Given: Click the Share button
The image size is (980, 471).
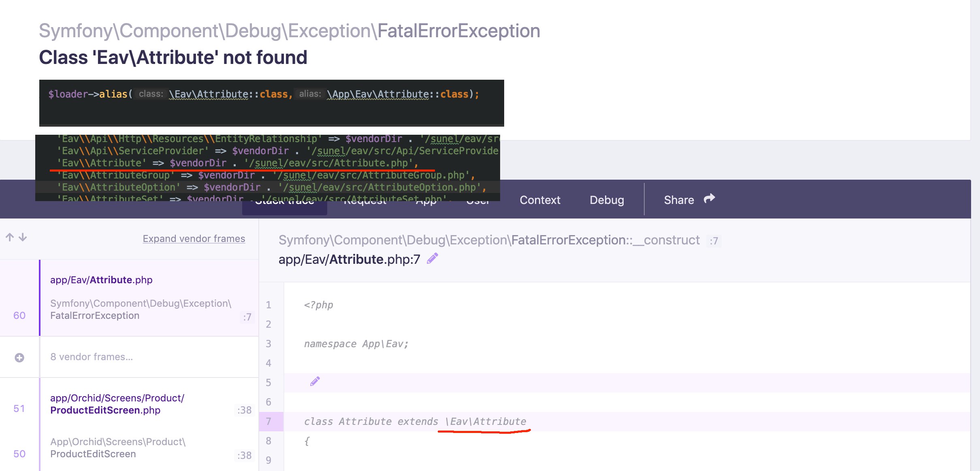Looking at the screenshot, I should pos(689,199).
